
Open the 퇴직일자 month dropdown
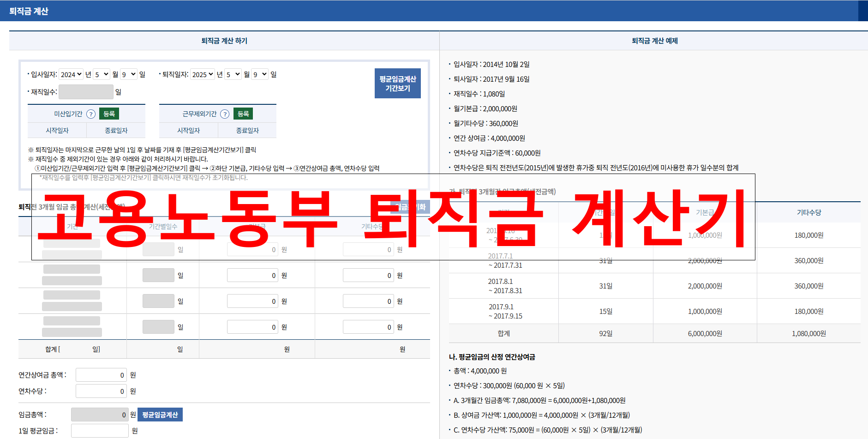pyautogui.click(x=233, y=74)
